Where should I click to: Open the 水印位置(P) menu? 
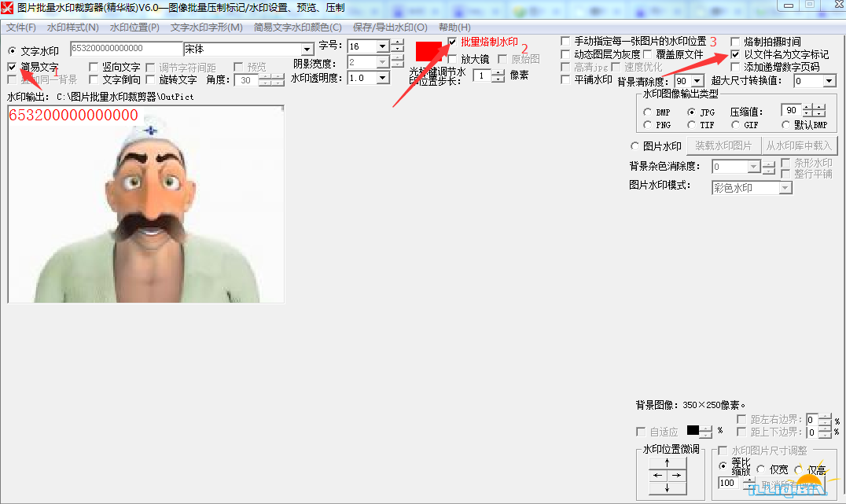click(134, 27)
